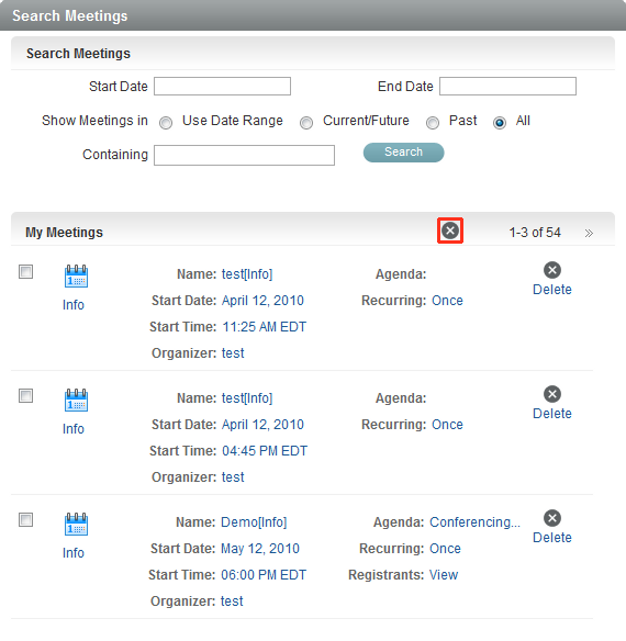Select the Demo meeting checkbox
Viewport: 626px width, 641px height.
click(26, 520)
